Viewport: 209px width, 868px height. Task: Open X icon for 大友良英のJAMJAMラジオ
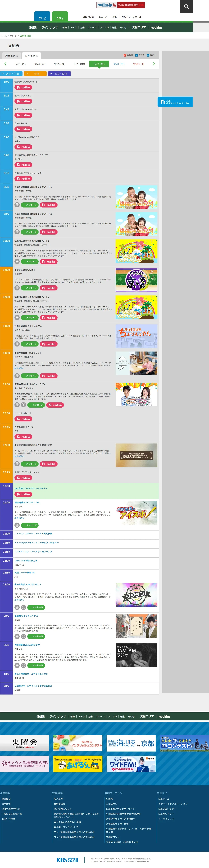pyautogui.click(x=23, y=665)
